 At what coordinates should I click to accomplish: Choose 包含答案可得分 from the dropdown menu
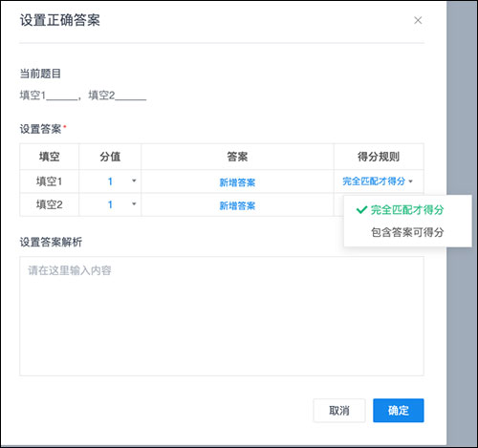(407, 232)
